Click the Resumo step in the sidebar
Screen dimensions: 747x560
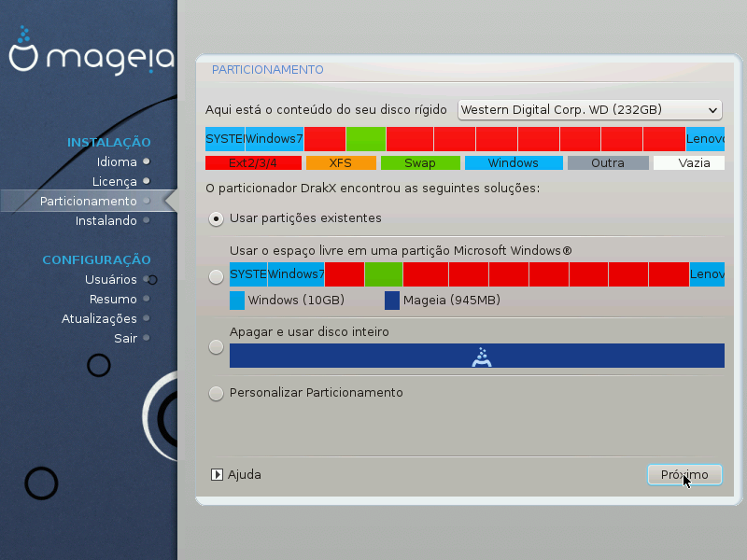tap(113, 299)
